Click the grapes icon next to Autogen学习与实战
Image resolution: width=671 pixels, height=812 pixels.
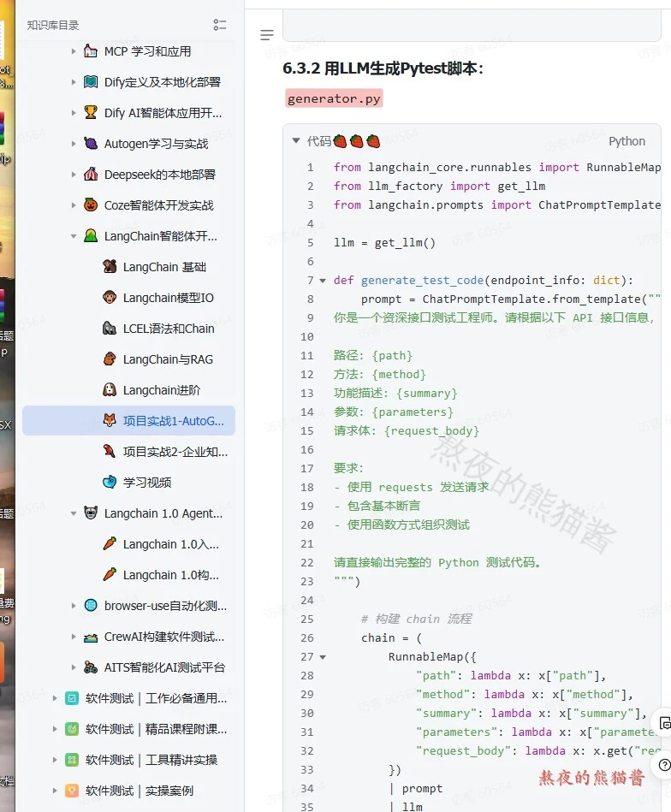tap(91, 144)
